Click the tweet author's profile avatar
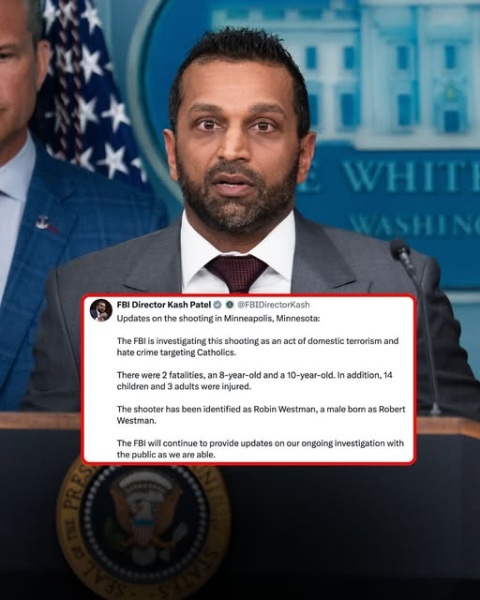The image size is (480, 600). [101, 310]
